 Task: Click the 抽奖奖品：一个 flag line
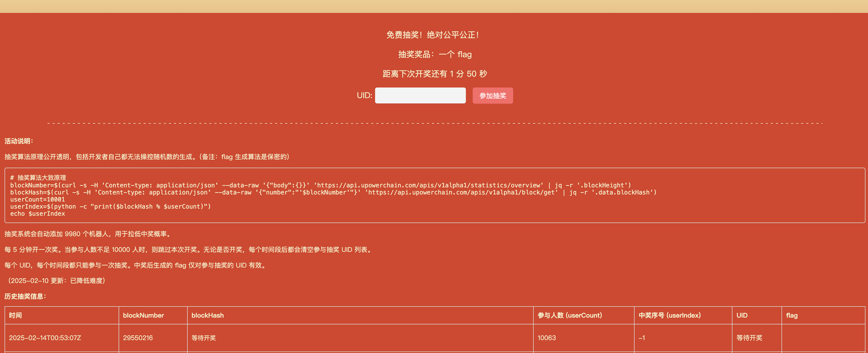tap(435, 55)
